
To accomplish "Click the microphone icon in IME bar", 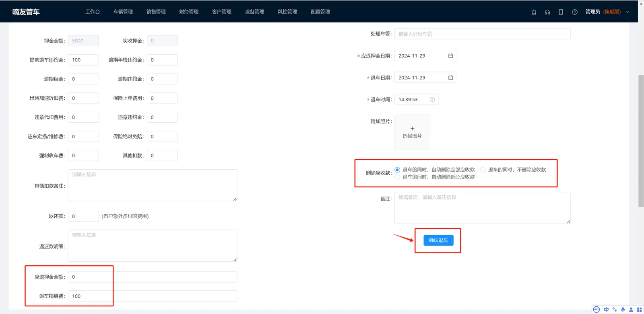I will coord(623,310).
